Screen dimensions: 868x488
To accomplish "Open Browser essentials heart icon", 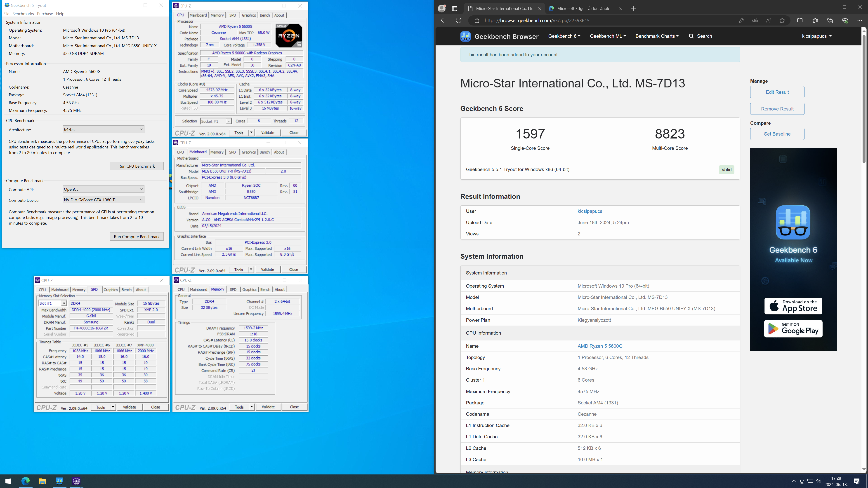I will 845,21.
